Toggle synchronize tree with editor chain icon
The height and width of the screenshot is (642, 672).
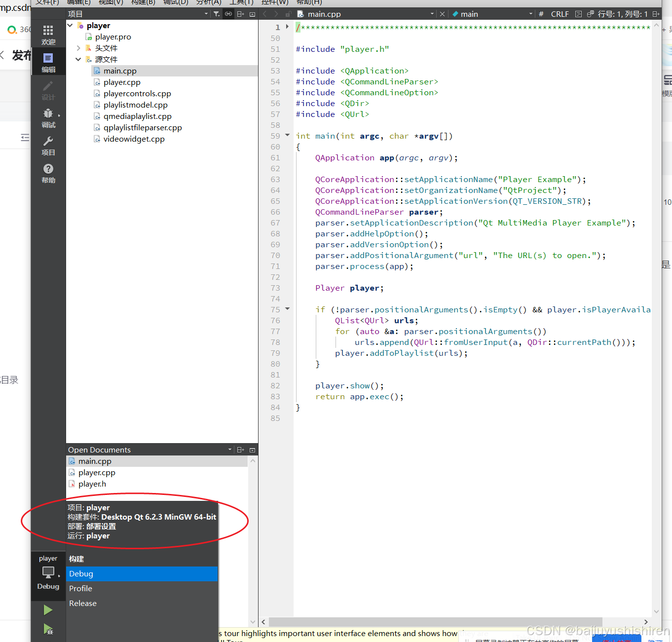[228, 14]
